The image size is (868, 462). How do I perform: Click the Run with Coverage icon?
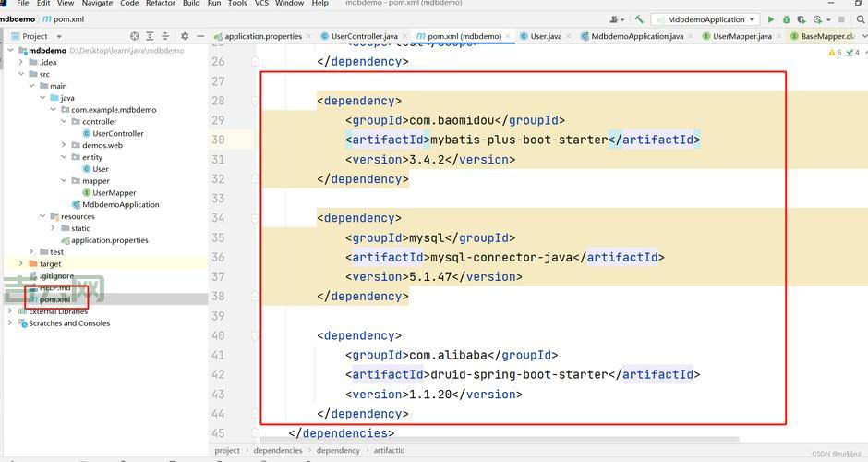tap(802, 18)
